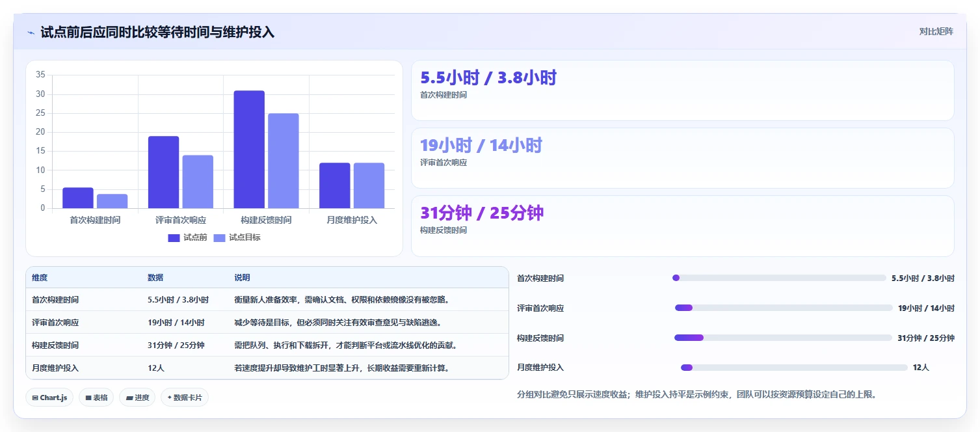
Task: Click the 5.5小时 / 3.8小时 table cell
Action: [x=178, y=300]
